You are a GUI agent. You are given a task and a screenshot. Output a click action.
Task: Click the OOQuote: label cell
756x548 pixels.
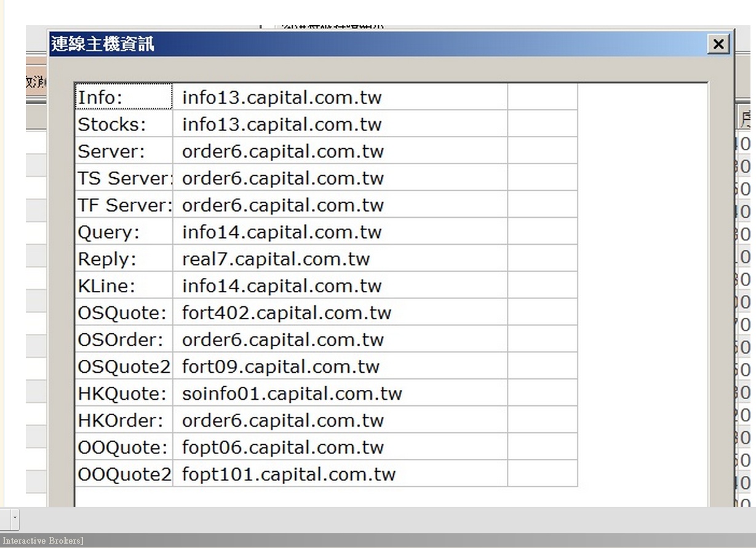point(124,447)
